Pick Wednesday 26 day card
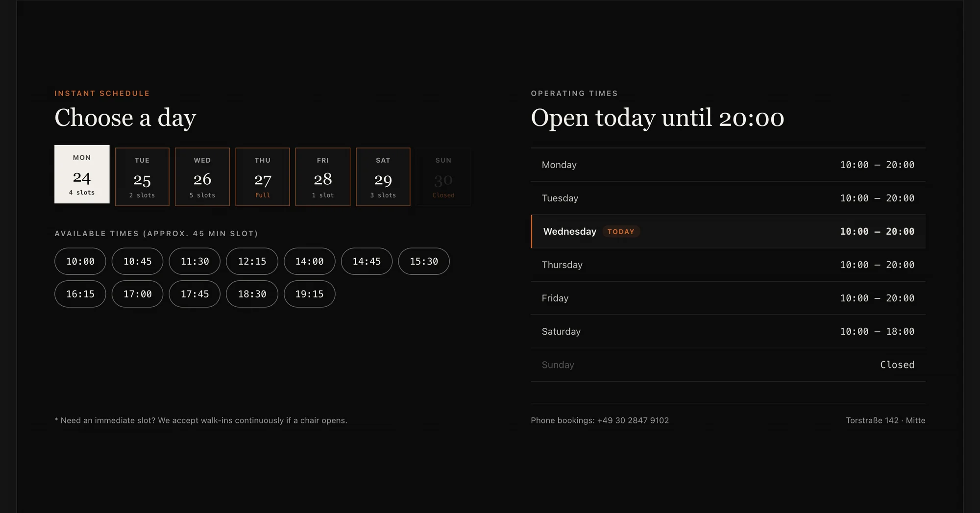 [x=202, y=177]
